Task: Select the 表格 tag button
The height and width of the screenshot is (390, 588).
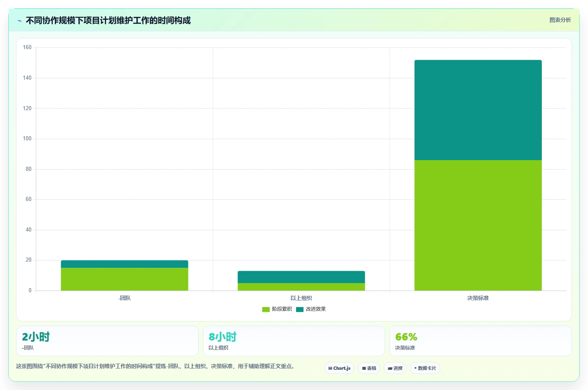Action: tap(369, 368)
